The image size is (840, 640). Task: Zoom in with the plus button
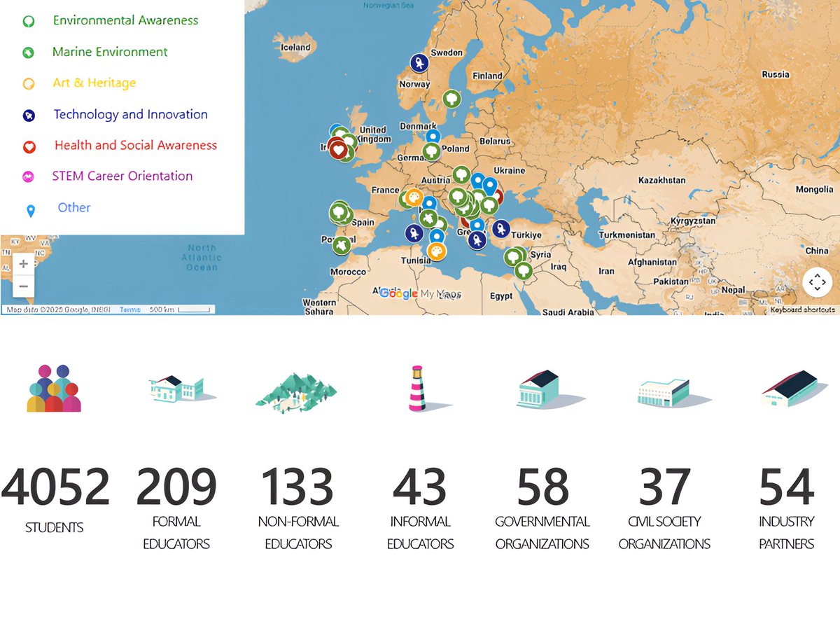point(23,264)
